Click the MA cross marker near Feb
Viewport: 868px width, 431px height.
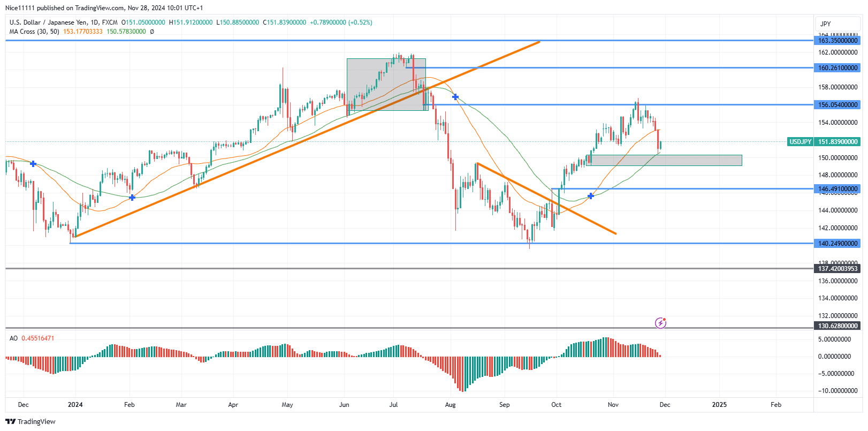(132, 198)
